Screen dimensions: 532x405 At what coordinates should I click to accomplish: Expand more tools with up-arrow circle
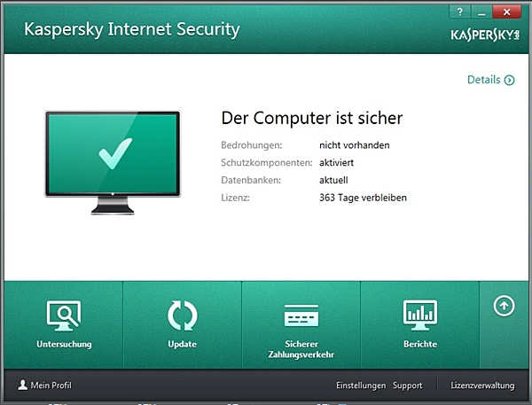[504, 306]
